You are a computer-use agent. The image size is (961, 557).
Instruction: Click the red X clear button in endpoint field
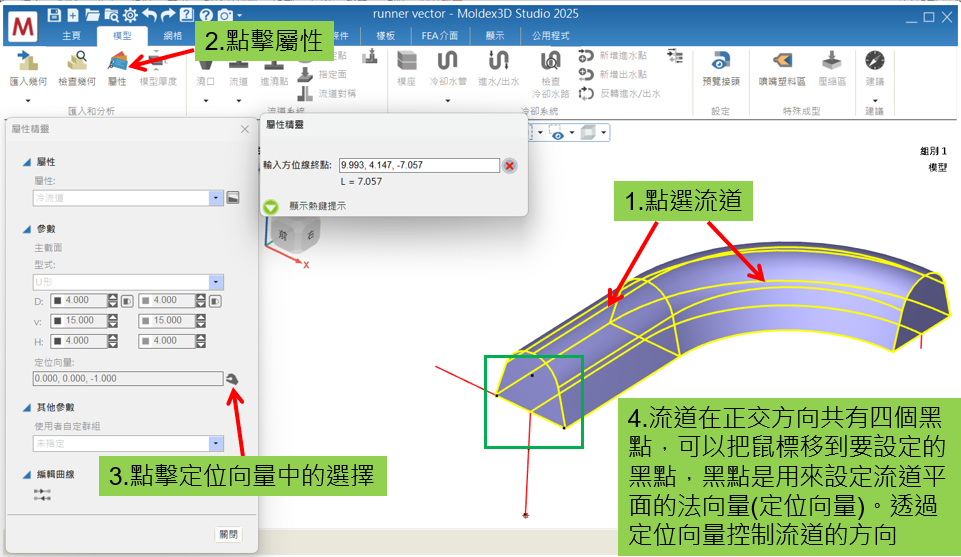point(509,165)
